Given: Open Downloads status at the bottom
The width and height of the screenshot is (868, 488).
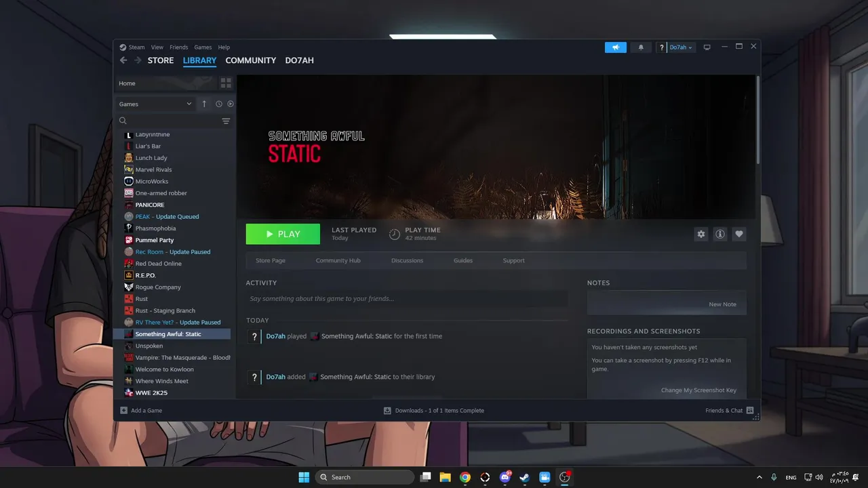Looking at the screenshot, I should point(434,410).
